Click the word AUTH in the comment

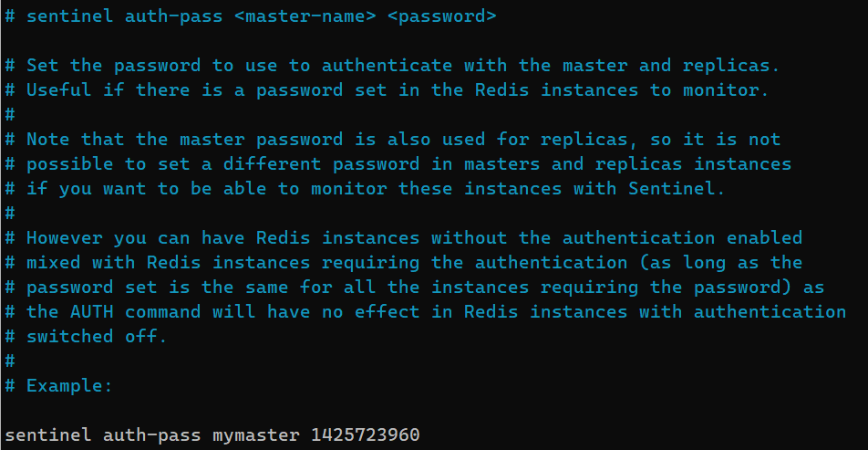(x=92, y=312)
